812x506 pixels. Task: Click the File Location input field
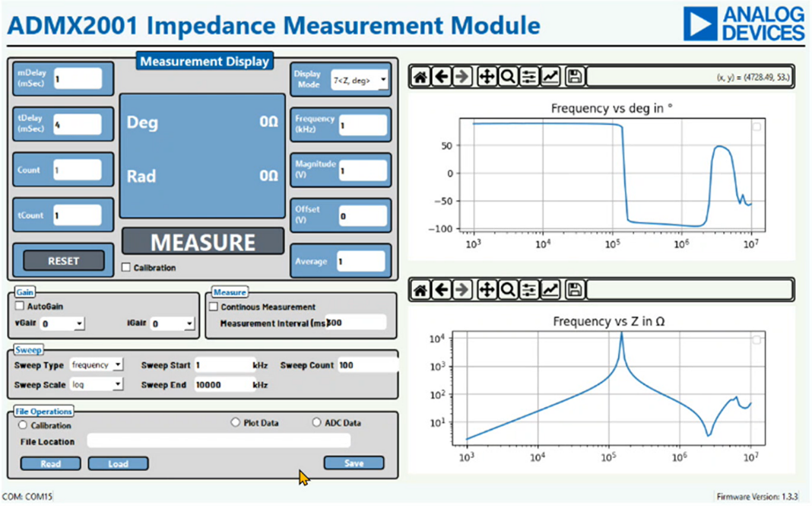[218, 441]
